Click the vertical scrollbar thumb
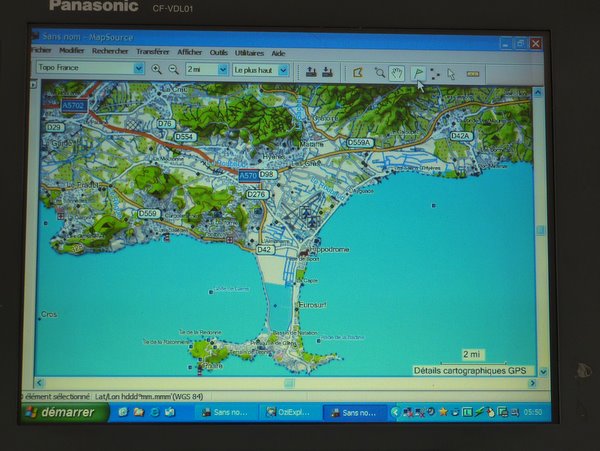The width and height of the screenshot is (600, 451). click(540, 230)
